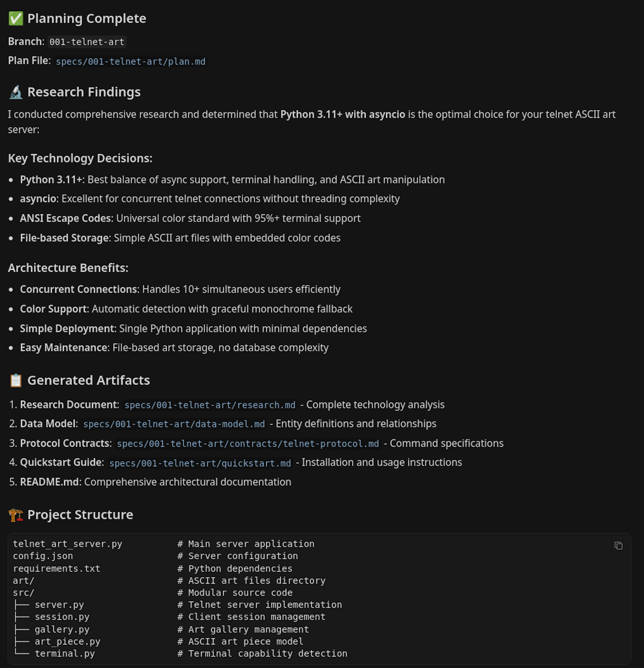The width and height of the screenshot is (644, 668).
Task: Open the specs/001-telnet-art/plan.md link
Action: tap(131, 62)
